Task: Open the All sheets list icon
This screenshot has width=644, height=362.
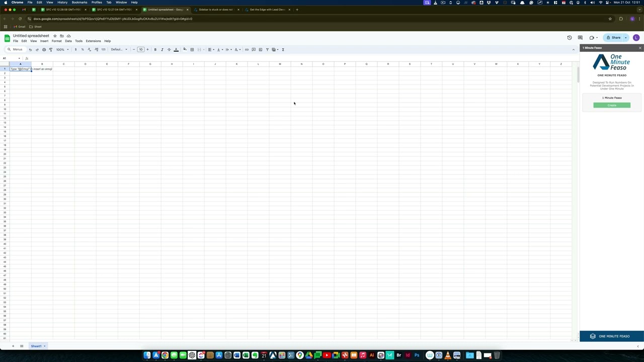Action: [x=22, y=346]
